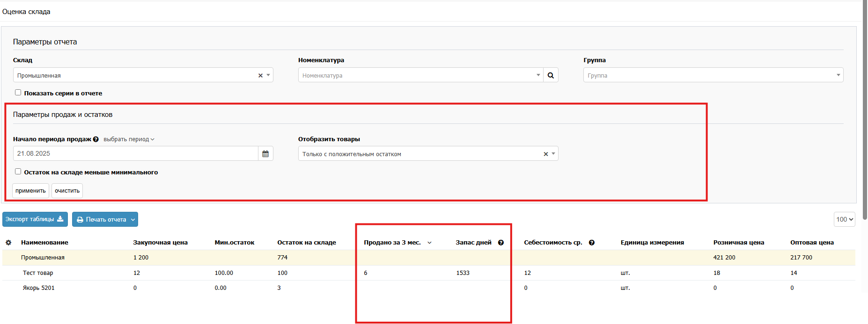Click the help icon beside Запас дней
868x324 pixels.
501,243
